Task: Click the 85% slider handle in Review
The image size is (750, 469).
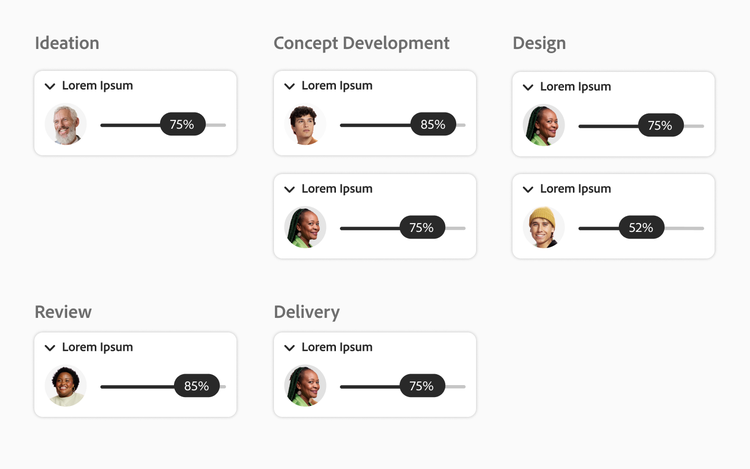Action: point(197,386)
